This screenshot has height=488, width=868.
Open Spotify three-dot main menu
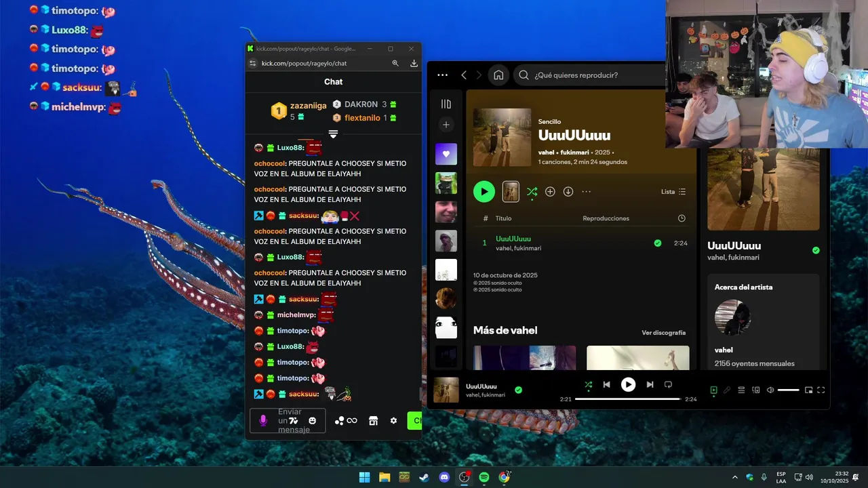(443, 75)
